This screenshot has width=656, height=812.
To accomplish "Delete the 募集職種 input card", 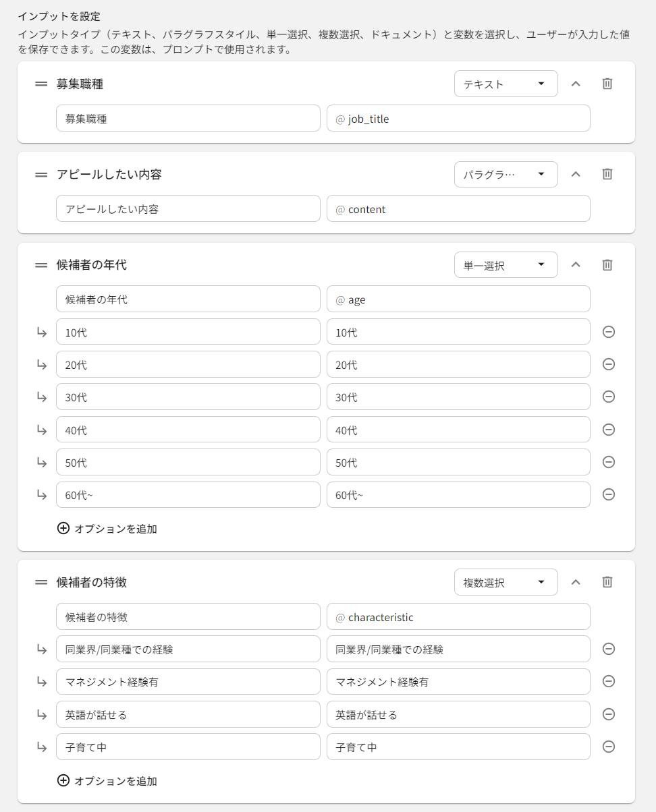I will tap(607, 84).
